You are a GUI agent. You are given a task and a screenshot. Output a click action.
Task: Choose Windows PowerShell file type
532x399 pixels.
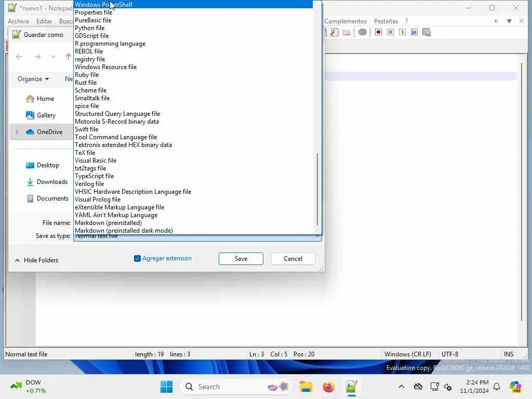pyautogui.click(x=193, y=4)
